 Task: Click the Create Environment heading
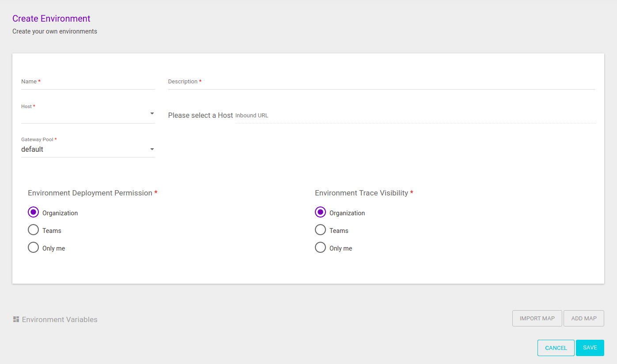pos(51,19)
